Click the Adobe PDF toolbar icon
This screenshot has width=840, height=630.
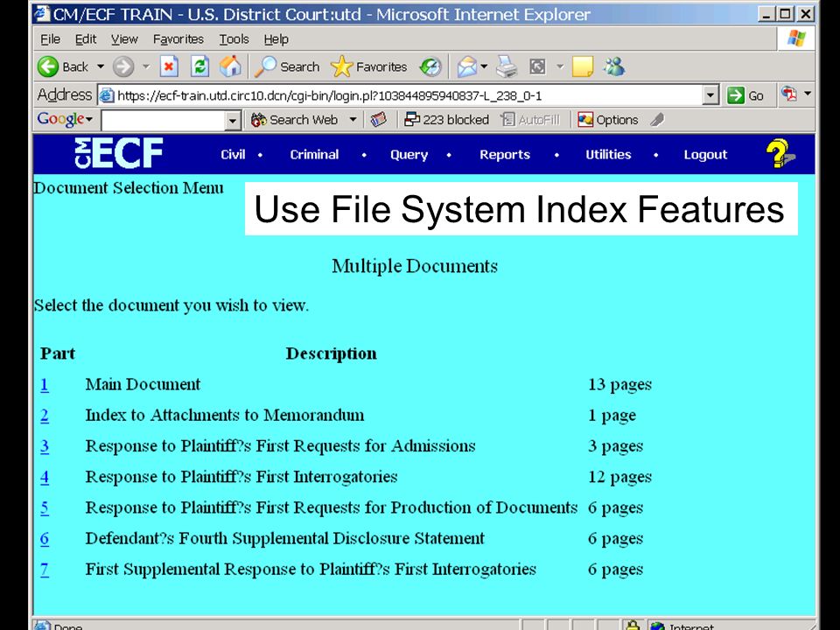(789, 94)
